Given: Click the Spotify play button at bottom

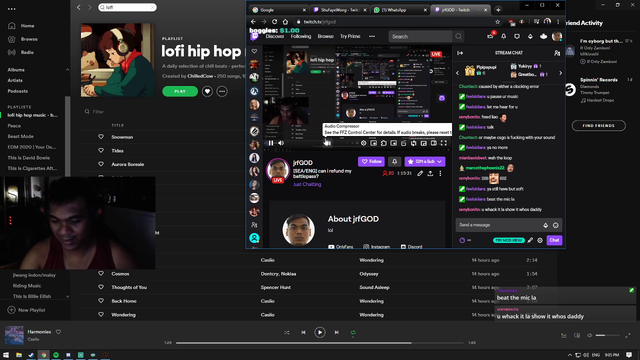Looking at the screenshot, I should point(320,333).
